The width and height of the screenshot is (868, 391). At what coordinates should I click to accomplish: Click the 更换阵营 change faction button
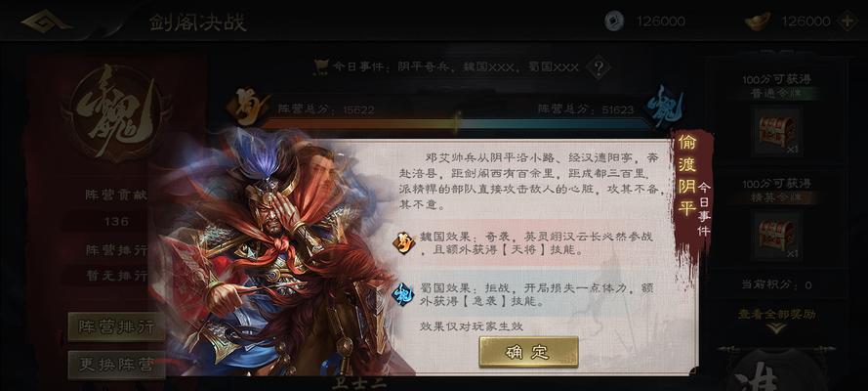(x=116, y=365)
